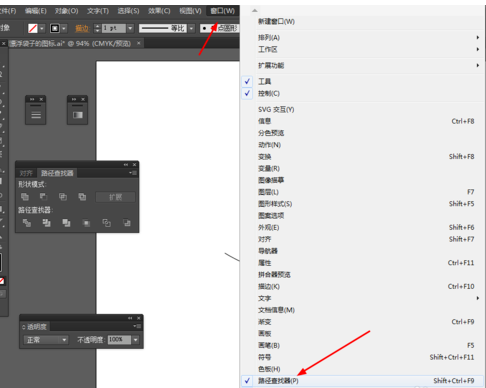Expand the 排列(A) submenu
The image size is (486, 388).
coord(362,37)
